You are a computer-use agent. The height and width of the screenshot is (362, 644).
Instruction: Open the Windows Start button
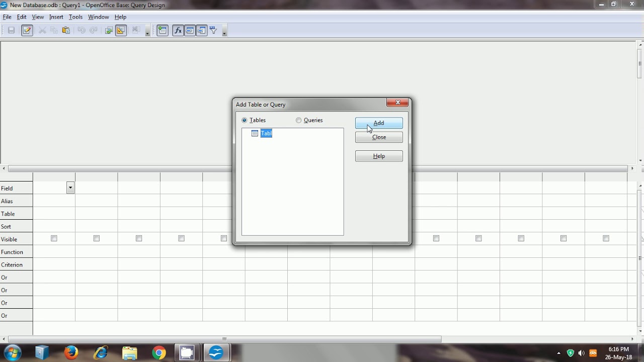pos(13,352)
